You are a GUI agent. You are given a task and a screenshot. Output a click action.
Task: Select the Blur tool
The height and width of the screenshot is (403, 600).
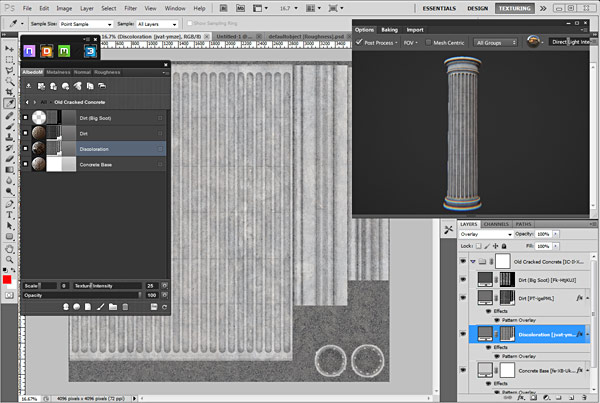[9, 180]
